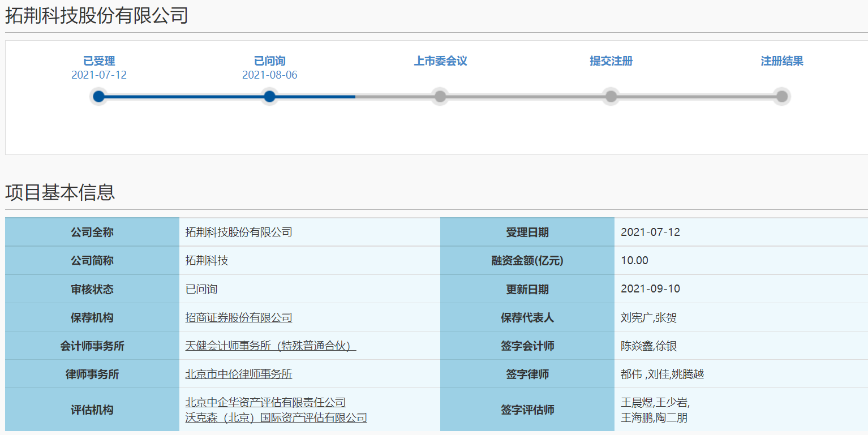Click the sponsor representatives 刘宪广,张贺

click(x=648, y=317)
